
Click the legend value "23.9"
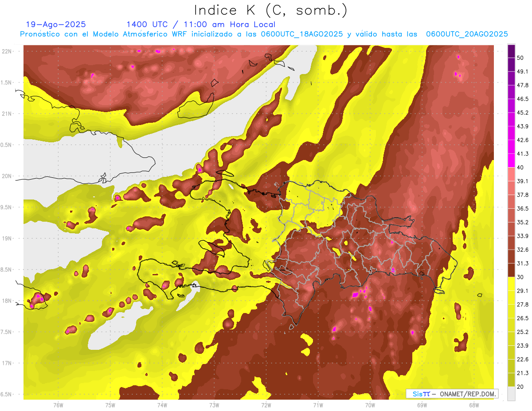522,345
